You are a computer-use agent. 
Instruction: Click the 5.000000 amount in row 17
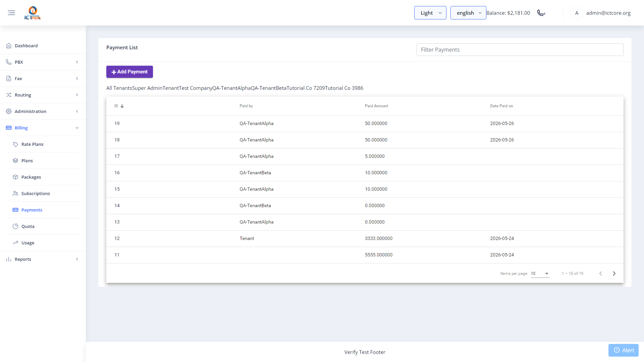point(375,157)
